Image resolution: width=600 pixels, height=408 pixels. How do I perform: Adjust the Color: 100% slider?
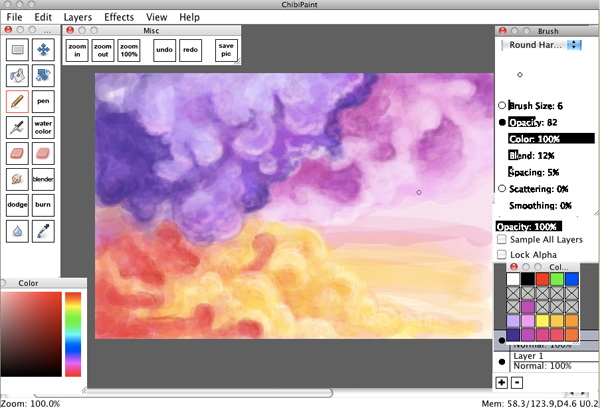pyautogui.click(x=551, y=139)
